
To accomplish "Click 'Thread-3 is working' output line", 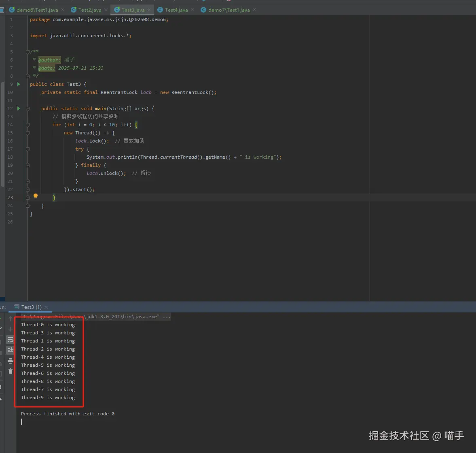I will pyautogui.click(x=48, y=333).
